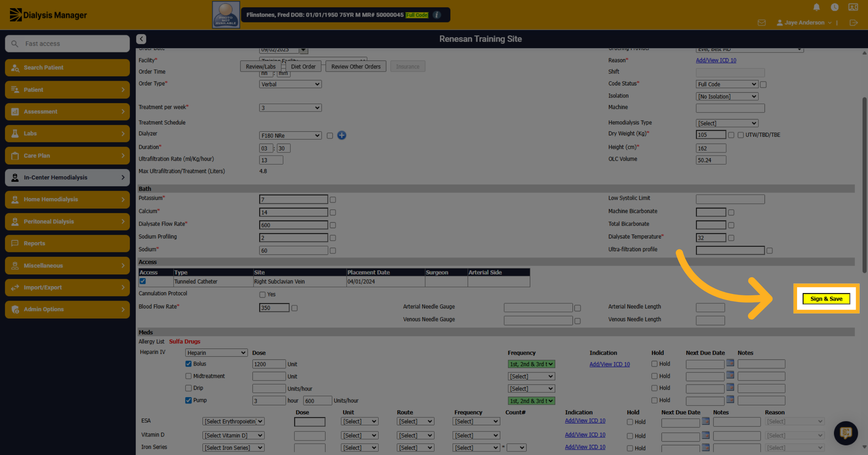Expand the In-Center Hemodialysis menu
The width and height of the screenshot is (868, 455).
68,178
